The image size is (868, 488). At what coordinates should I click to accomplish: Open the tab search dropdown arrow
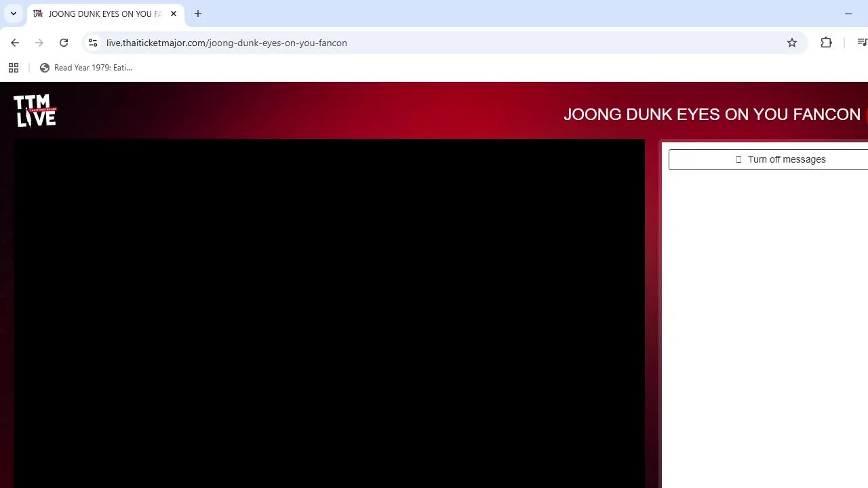[14, 14]
